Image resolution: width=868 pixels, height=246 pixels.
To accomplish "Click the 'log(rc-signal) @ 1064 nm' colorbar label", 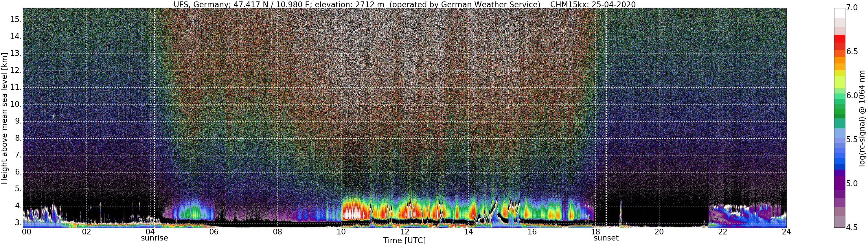I will (862, 118).
